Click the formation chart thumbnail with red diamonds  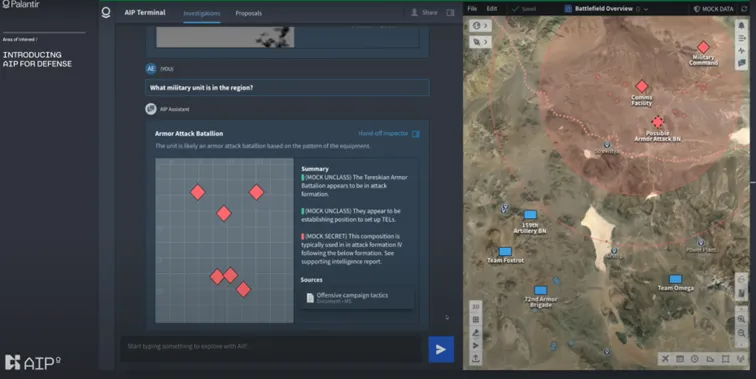point(224,240)
